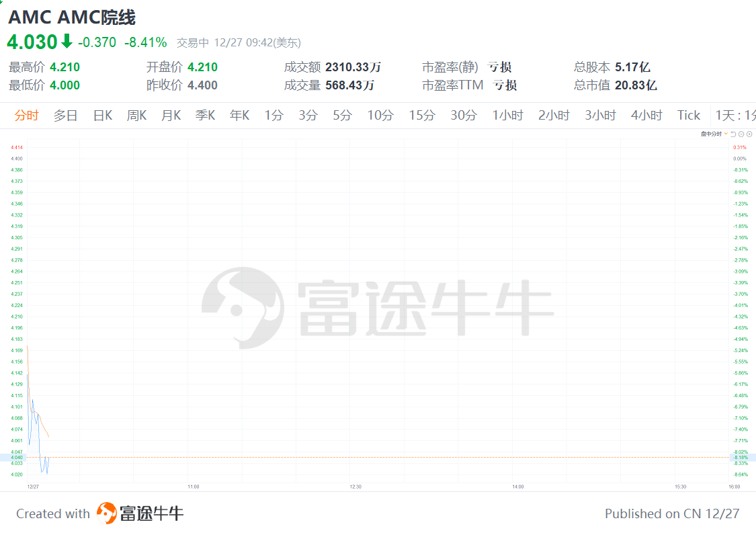Select the Tick tab

[689, 116]
